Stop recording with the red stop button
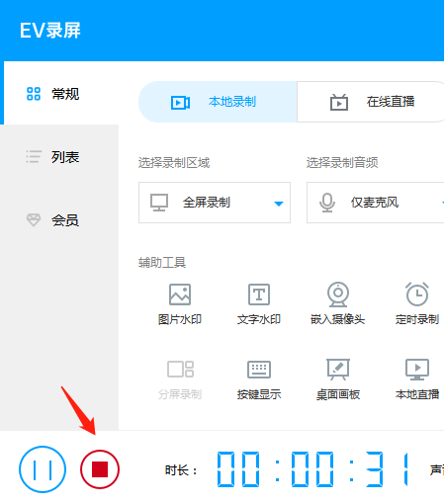The image size is (444, 504). (x=100, y=469)
